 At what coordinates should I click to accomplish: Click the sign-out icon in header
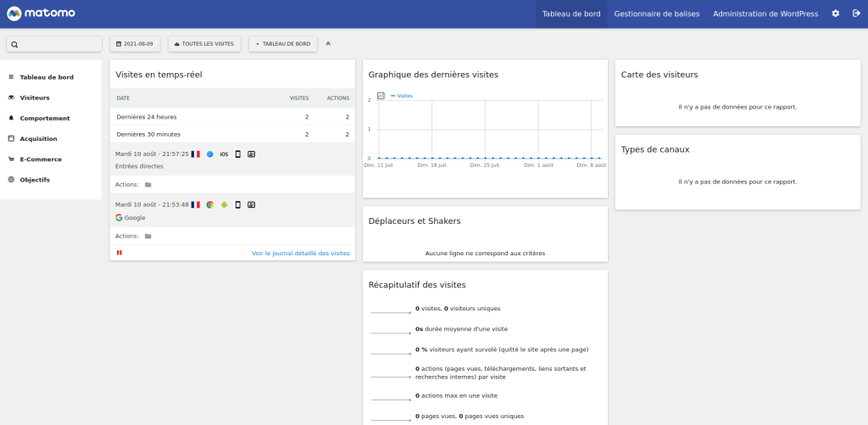[x=856, y=14]
